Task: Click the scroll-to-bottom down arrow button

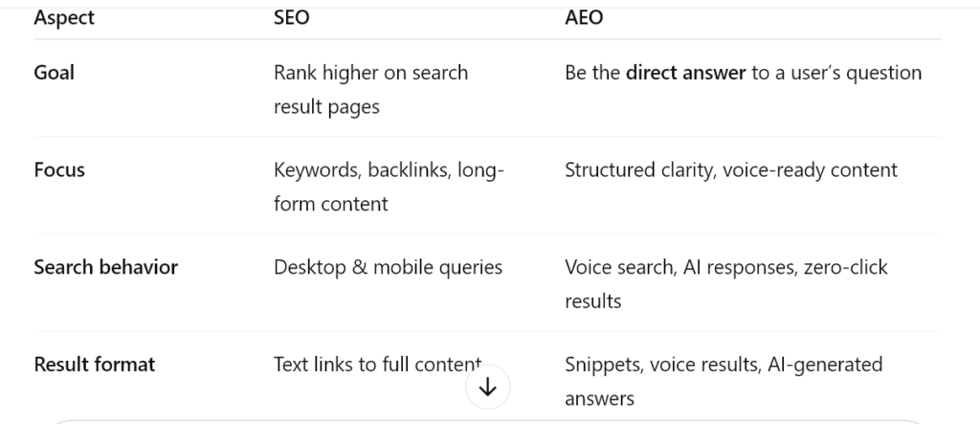Action: tap(487, 387)
